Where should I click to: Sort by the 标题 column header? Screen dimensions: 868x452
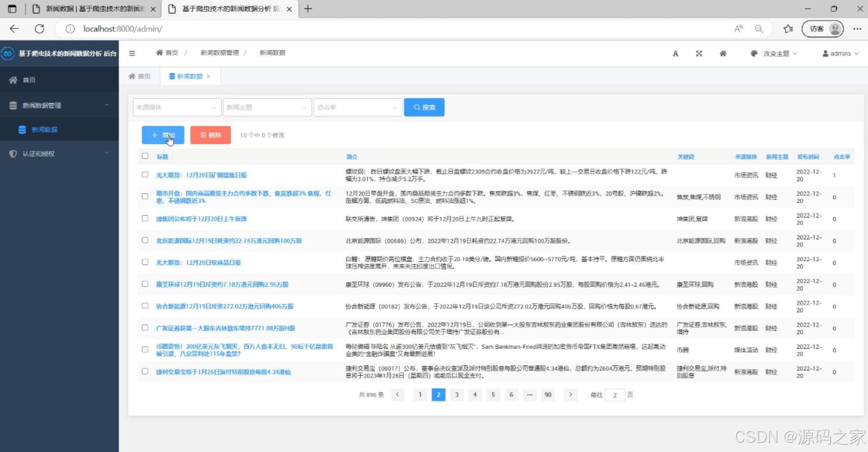(162, 157)
